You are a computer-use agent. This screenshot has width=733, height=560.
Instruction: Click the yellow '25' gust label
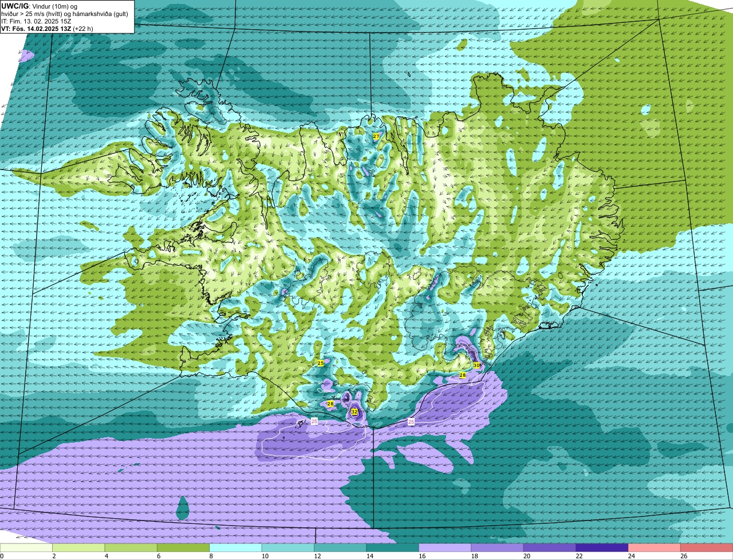321,363
